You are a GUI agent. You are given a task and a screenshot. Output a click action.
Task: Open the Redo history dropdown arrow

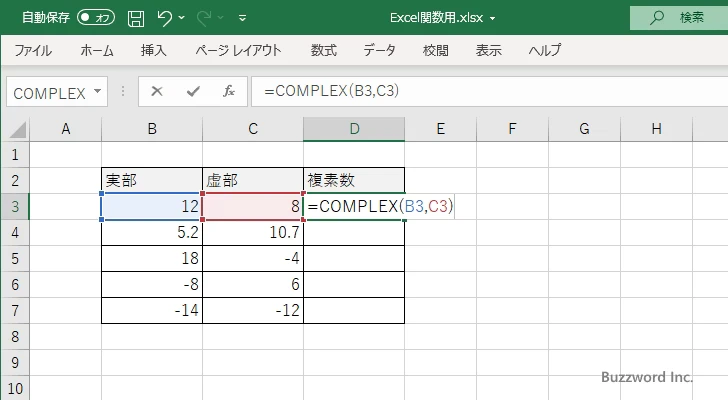click(x=221, y=18)
